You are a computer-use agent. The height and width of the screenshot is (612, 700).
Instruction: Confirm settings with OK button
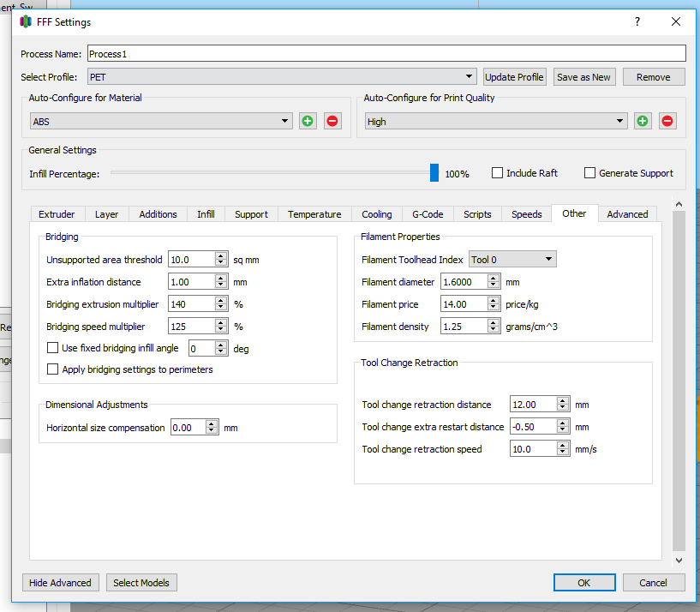[584, 583]
